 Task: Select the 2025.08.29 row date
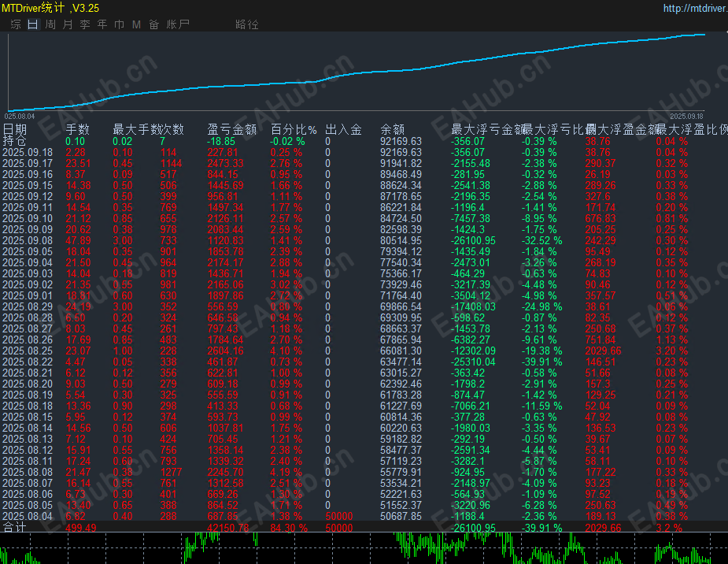pyautogui.click(x=28, y=307)
